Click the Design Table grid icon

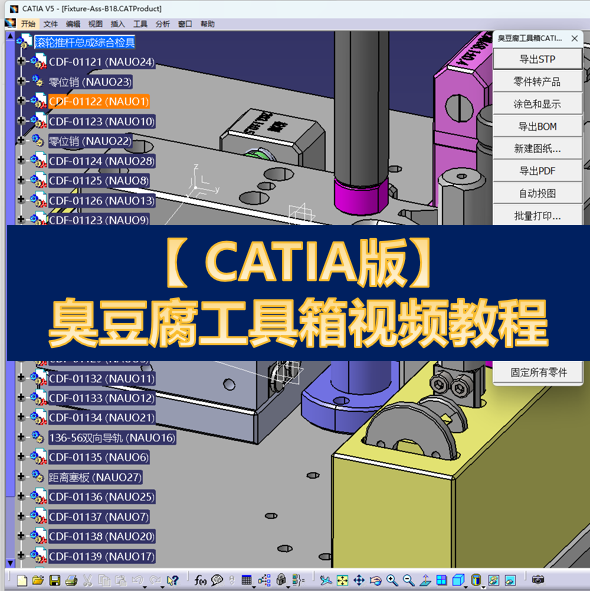[247, 580]
